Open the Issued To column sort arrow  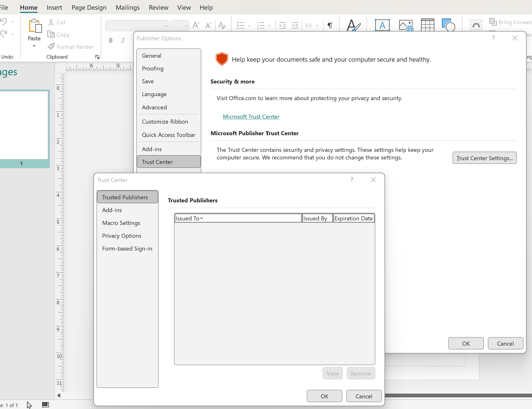coord(202,218)
